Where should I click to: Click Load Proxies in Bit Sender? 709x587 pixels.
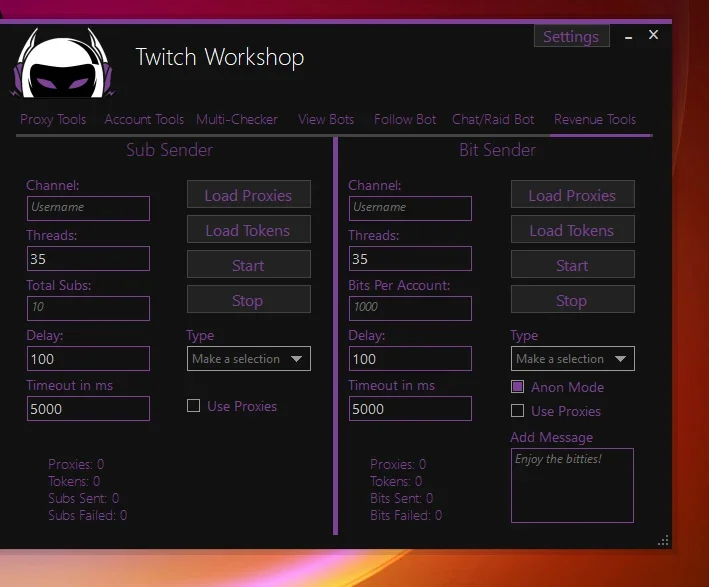573,194
